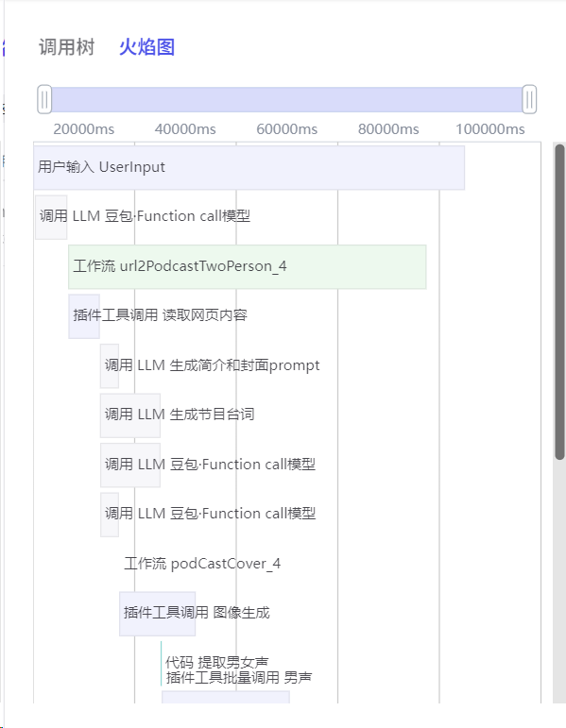Grab the left handle of the time range slider
The width and height of the screenshot is (566, 728).
(x=44, y=99)
